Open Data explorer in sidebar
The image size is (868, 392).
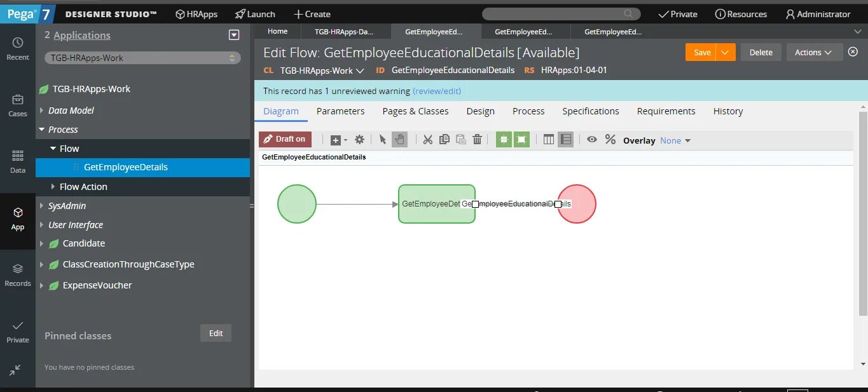tap(18, 162)
